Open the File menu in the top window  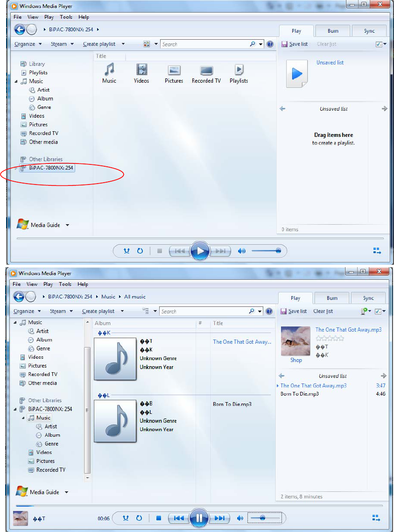[x=18, y=17]
